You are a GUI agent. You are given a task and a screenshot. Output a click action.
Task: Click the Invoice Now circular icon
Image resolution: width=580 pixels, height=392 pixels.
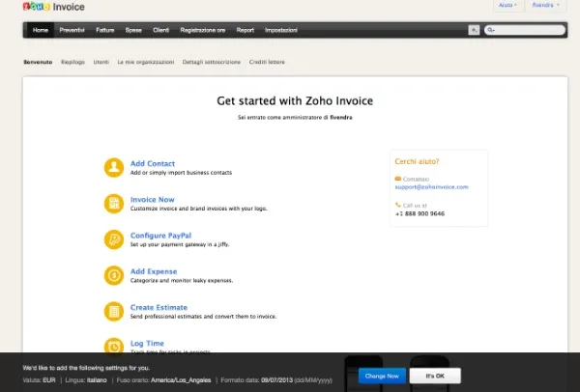tap(113, 204)
